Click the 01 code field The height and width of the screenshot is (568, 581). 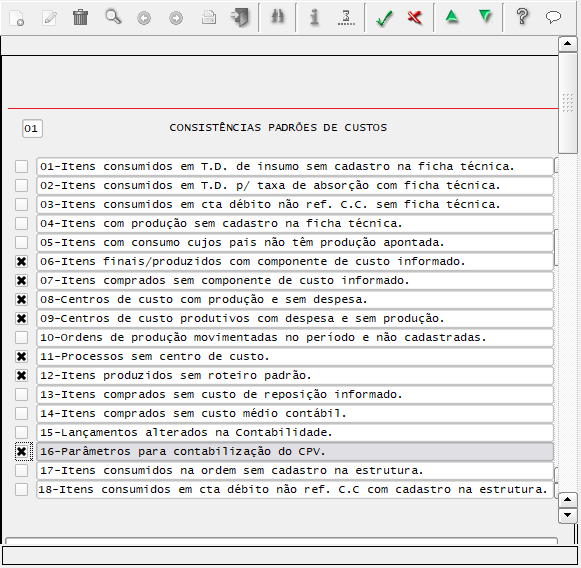click(32, 129)
